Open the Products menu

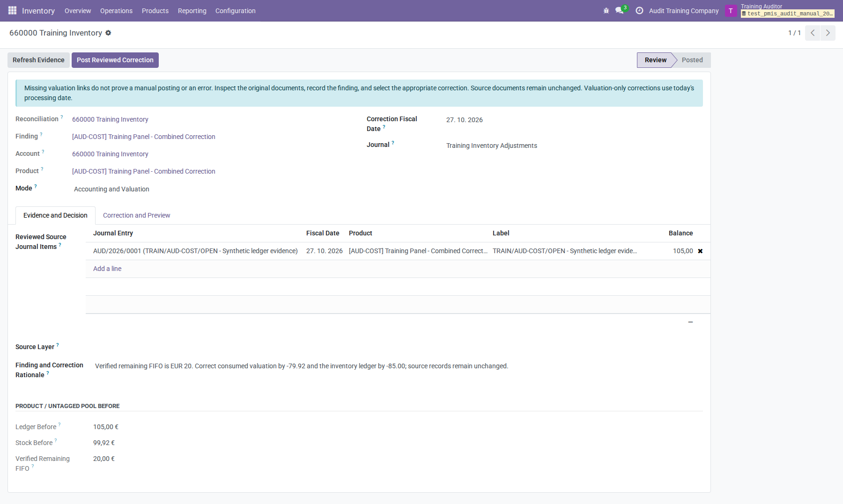[x=155, y=10]
